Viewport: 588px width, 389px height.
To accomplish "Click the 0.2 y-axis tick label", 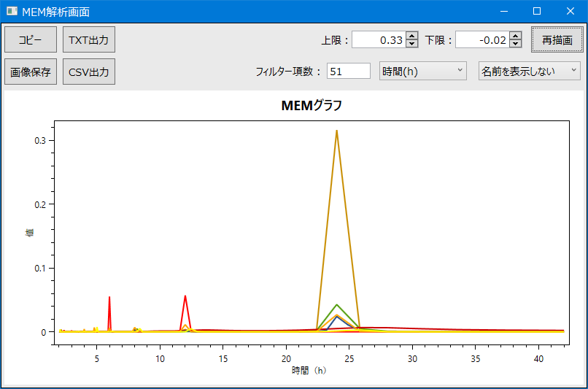I will pos(40,205).
